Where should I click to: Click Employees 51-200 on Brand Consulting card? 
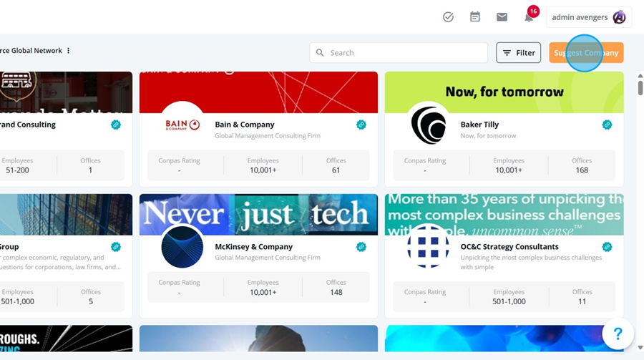pos(17,170)
